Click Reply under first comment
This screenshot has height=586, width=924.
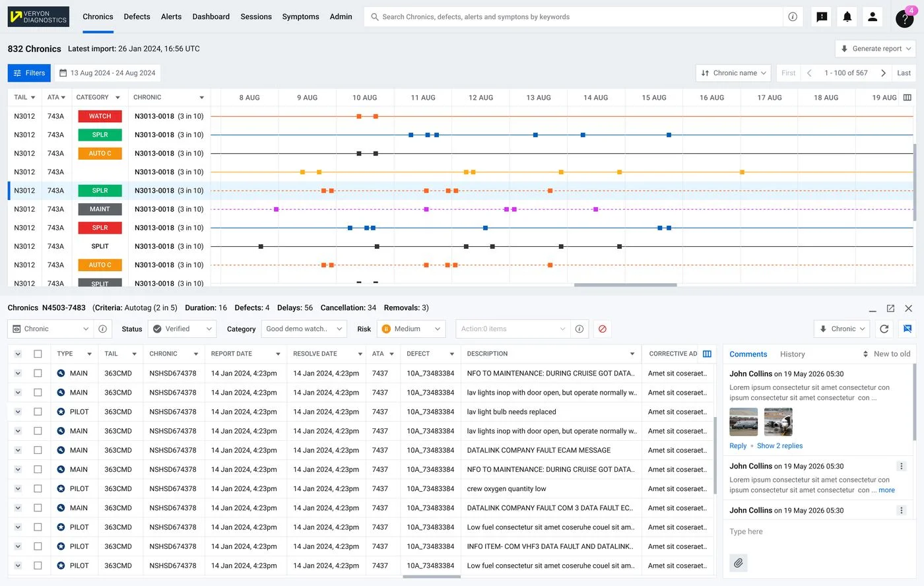click(x=738, y=446)
